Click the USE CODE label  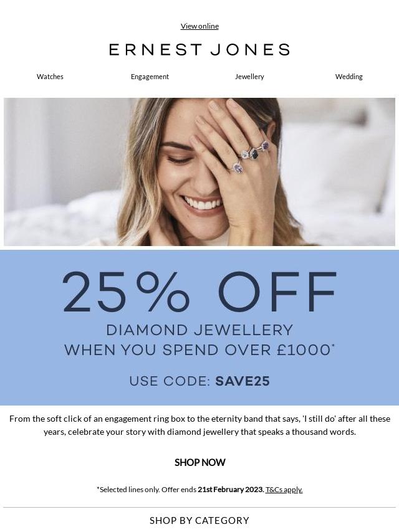170,381
